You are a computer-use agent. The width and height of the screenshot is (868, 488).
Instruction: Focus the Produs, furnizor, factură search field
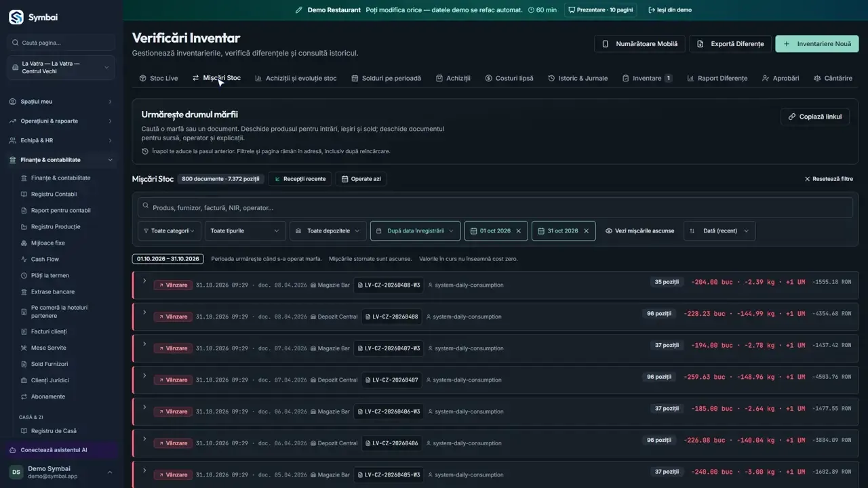[x=495, y=208]
